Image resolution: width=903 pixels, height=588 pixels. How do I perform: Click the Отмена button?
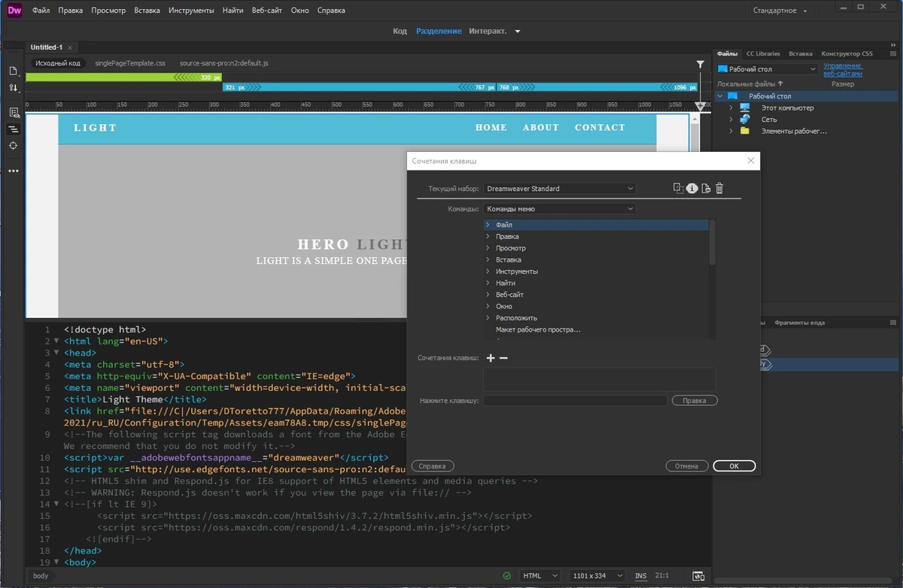coord(686,466)
